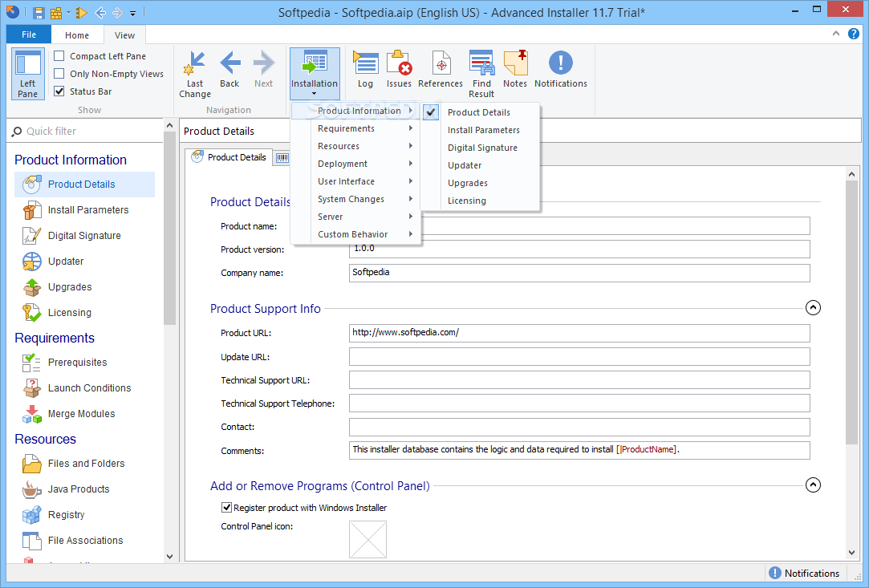
Task: Collapse Add or Remove Programs section
Action: (813, 485)
